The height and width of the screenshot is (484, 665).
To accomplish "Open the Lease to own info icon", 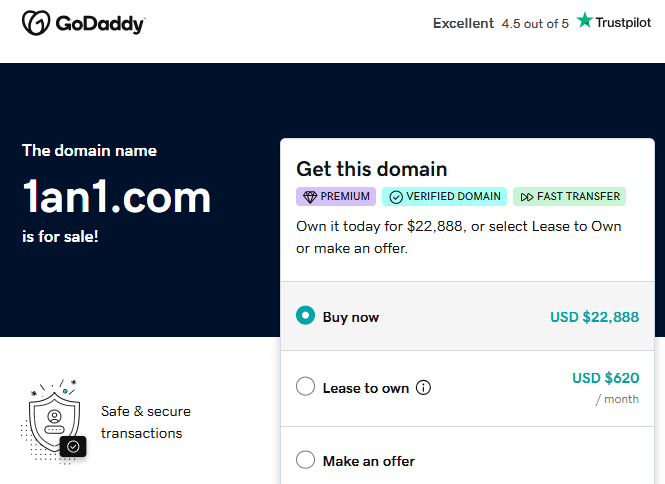I will 423,387.
